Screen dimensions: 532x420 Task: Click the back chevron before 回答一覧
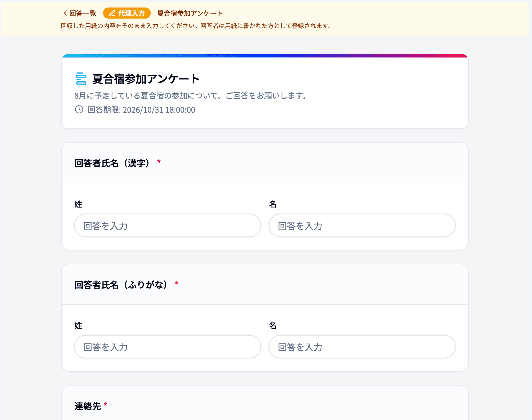(65, 13)
